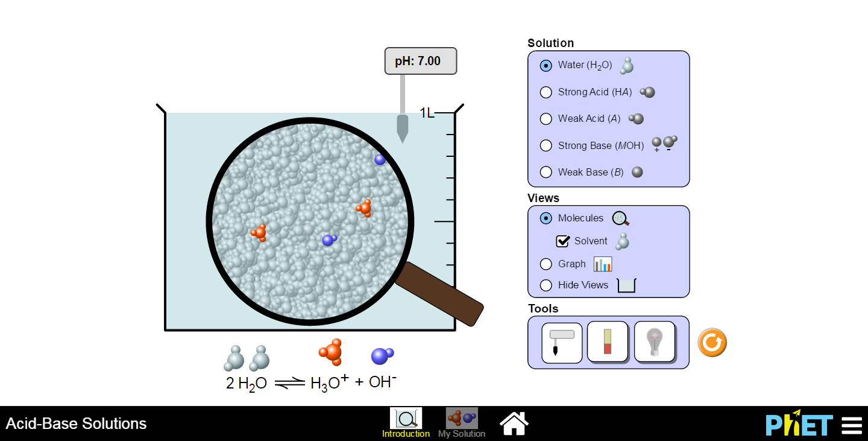Select the Graph view option
Image resolution: width=868 pixels, height=441 pixels.
[x=546, y=264]
